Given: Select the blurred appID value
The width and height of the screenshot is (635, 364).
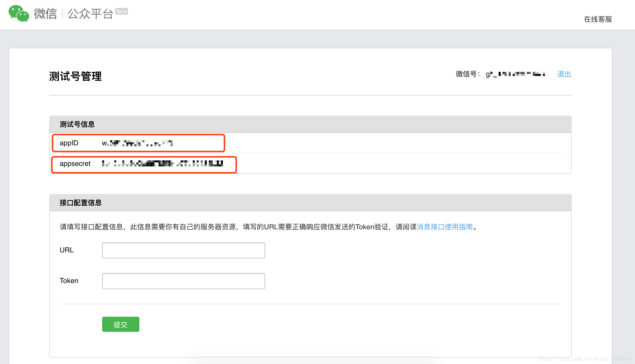Looking at the screenshot, I should (137, 143).
